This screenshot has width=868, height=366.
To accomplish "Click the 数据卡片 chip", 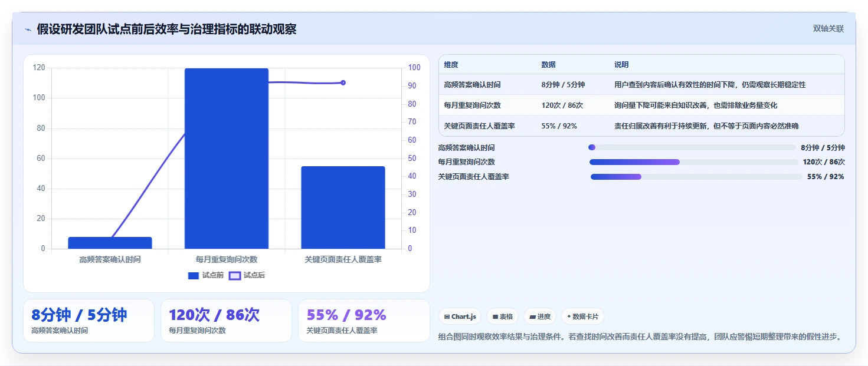I will point(582,316).
